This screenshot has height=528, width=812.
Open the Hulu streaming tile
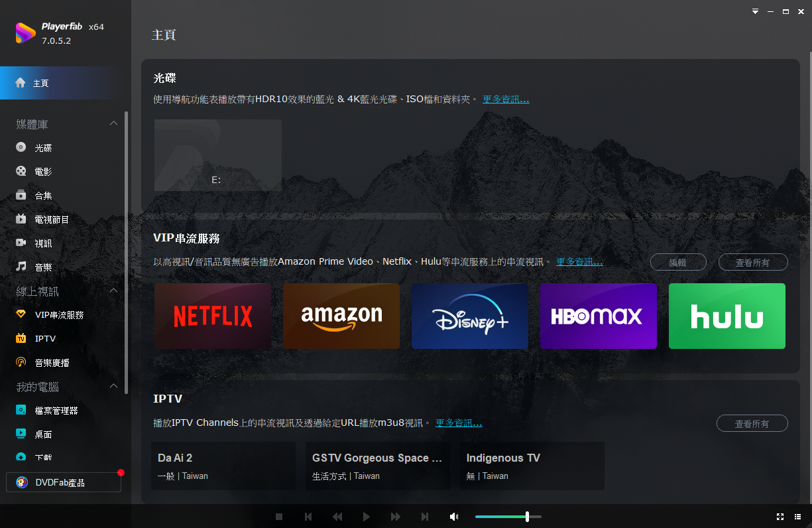(727, 316)
